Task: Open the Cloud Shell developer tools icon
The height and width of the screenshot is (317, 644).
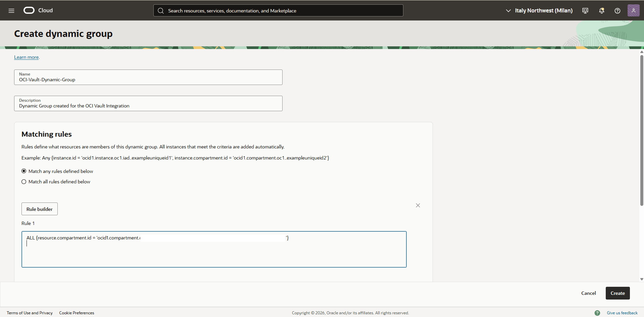Action: (x=585, y=11)
